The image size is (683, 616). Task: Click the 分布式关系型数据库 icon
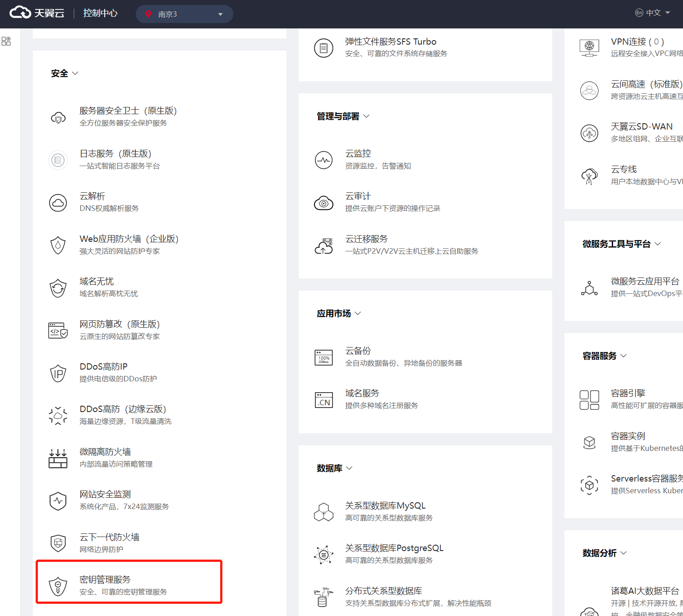coord(323,597)
